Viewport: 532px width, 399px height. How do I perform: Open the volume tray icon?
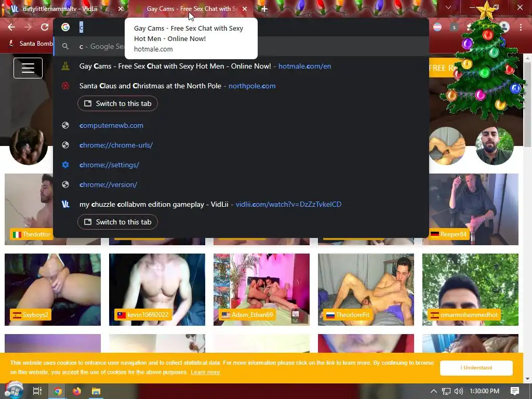click(458, 391)
